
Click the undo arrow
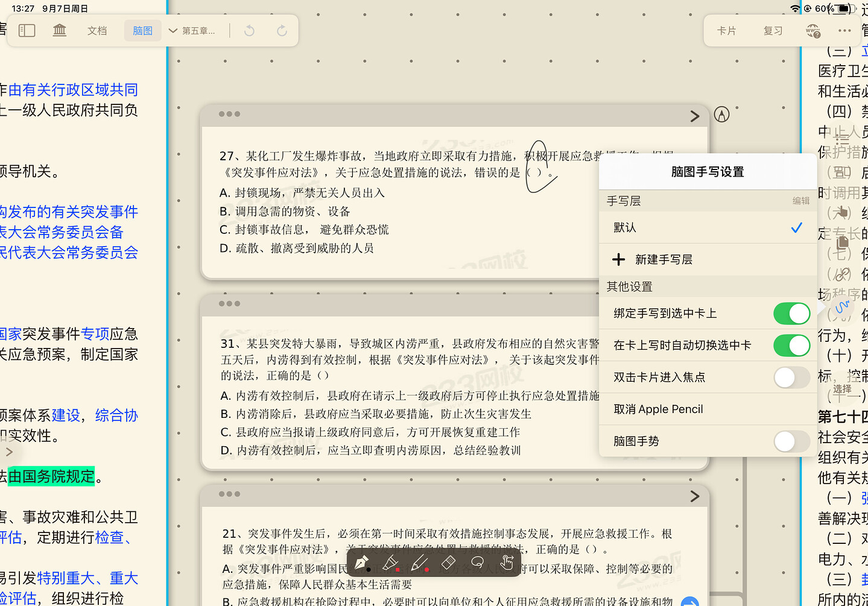coord(249,31)
